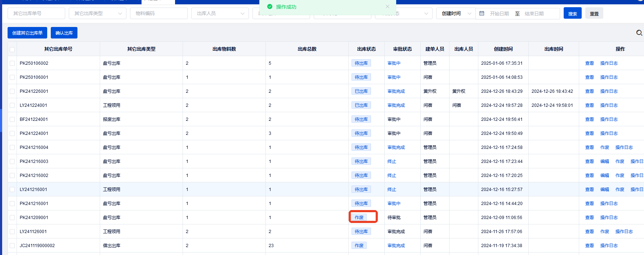Reset filters with the 重置 button
This screenshot has height=255, width=644.
[594, 13]
